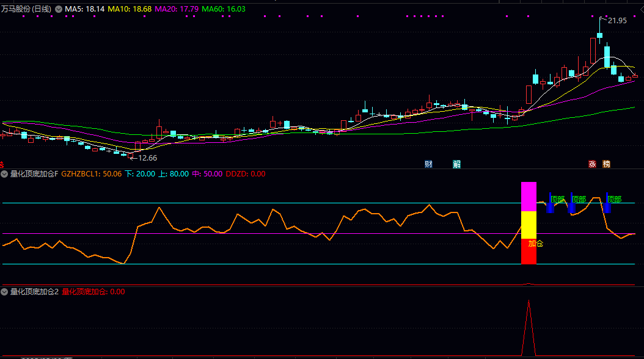Click the 量化顶底加仓2 indicator name label
Viewport: 644px width, 359px height.
pyautogui.click(x=34, y=292)
